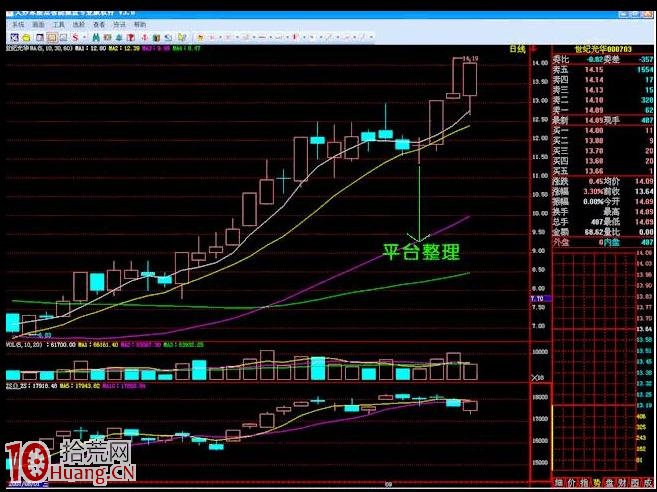Open the 工具 menu
Image resolution: width=657 pixels, height=492 pixels.
click(x=59, y=25)
